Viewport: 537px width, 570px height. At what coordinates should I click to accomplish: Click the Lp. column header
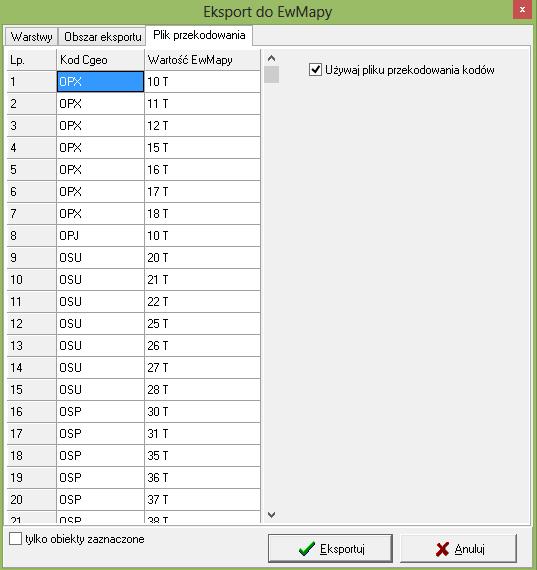(32, 60)
